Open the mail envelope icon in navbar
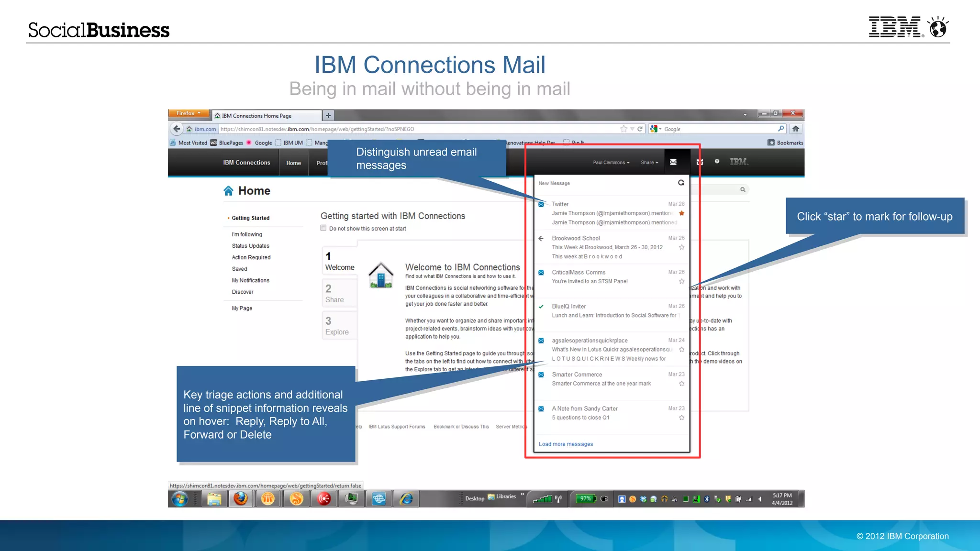 673,162
